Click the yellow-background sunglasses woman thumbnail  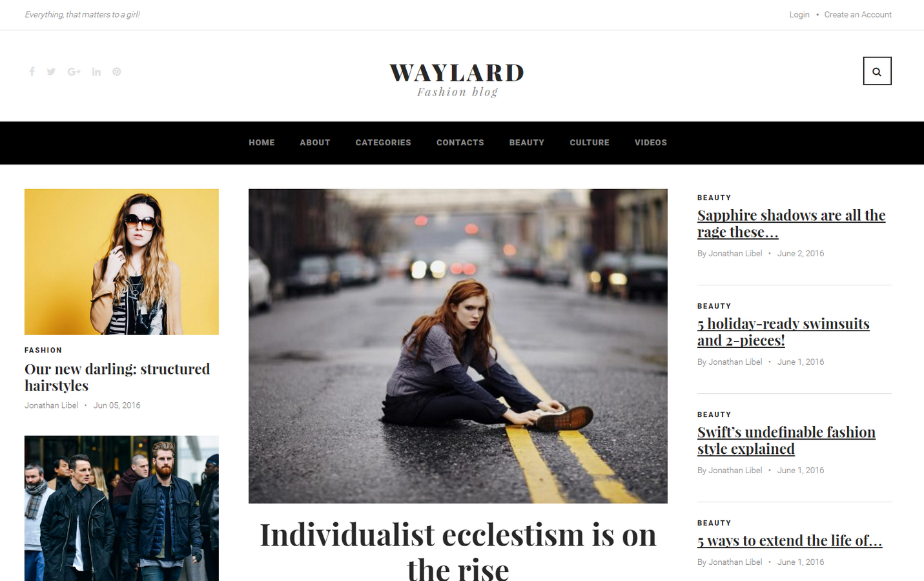pos(121,262)
